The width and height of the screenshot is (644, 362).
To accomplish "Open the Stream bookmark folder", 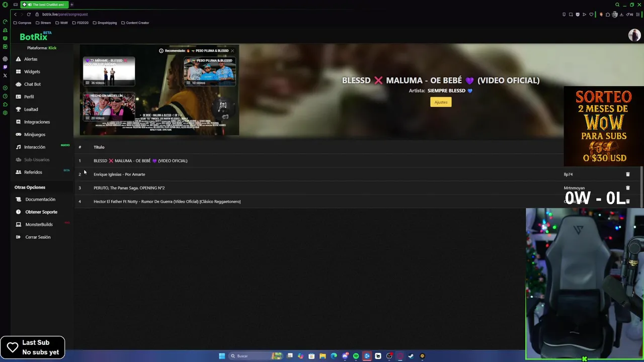I will pyautogui.click(x=43, y=23).
